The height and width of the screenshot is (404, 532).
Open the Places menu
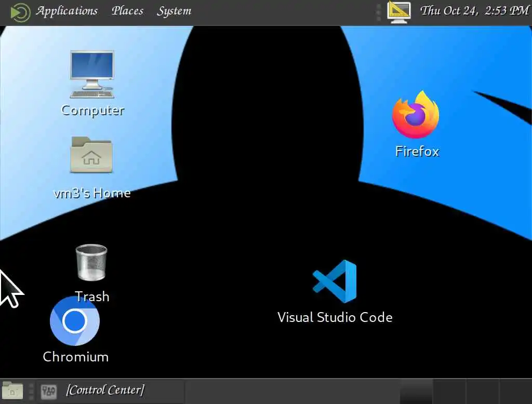pos(128,11)
